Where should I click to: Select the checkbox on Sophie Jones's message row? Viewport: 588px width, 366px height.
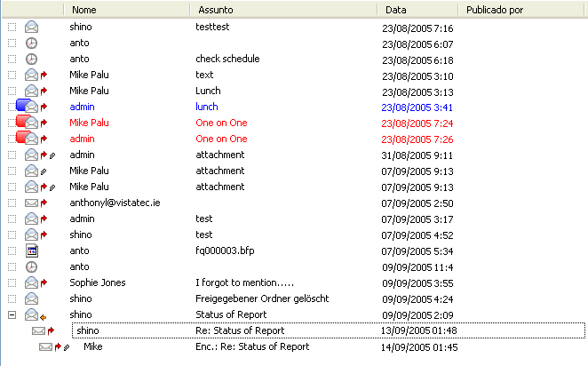(12, 282)
